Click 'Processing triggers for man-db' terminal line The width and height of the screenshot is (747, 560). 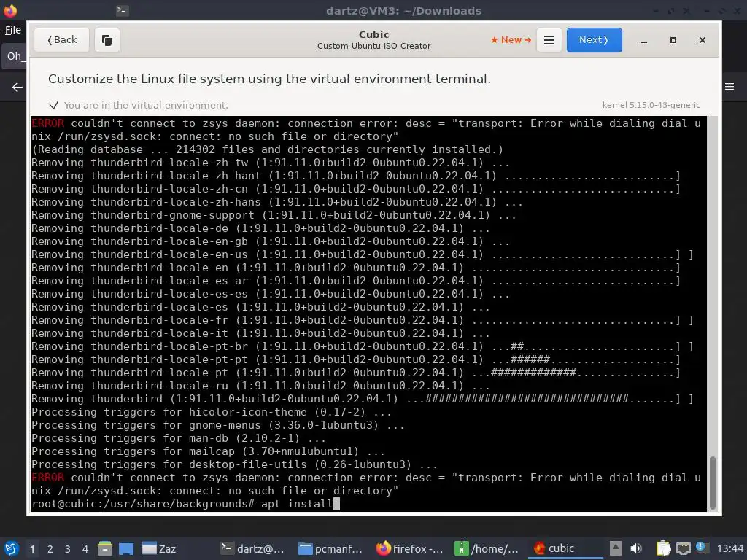coord(179,438)
